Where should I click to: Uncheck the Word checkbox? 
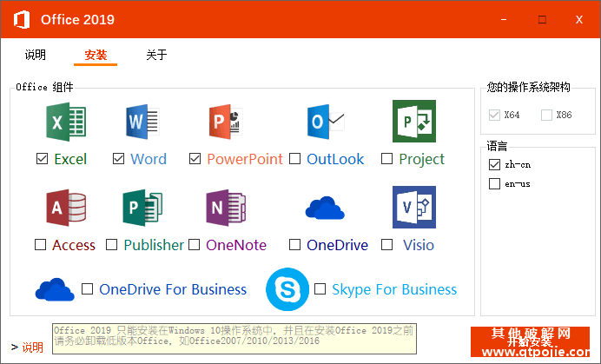coord(118,158)
